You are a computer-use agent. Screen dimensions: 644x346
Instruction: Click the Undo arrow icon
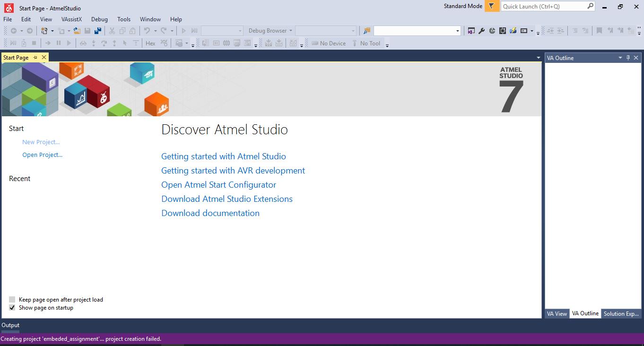[x=147, y=31]
